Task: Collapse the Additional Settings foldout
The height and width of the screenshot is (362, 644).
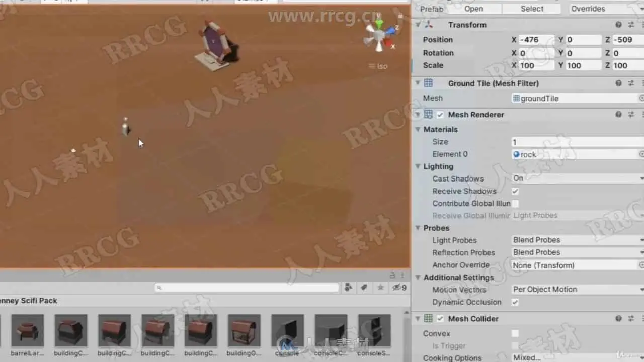Action: point(418,278)
